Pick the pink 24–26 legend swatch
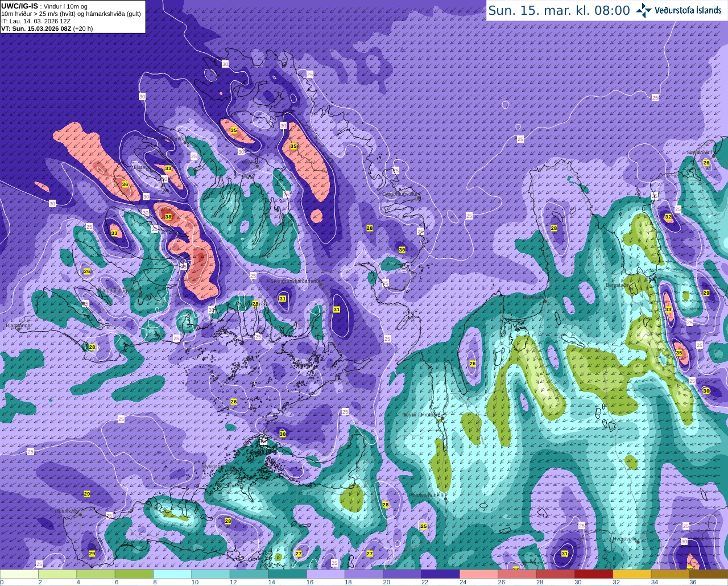Image resolution: width=728 pixels, height=586 pixels. click(479, 574)
